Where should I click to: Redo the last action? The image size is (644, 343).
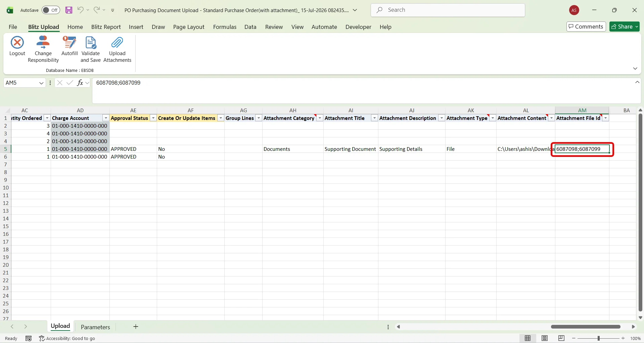(x=97, y=10)
